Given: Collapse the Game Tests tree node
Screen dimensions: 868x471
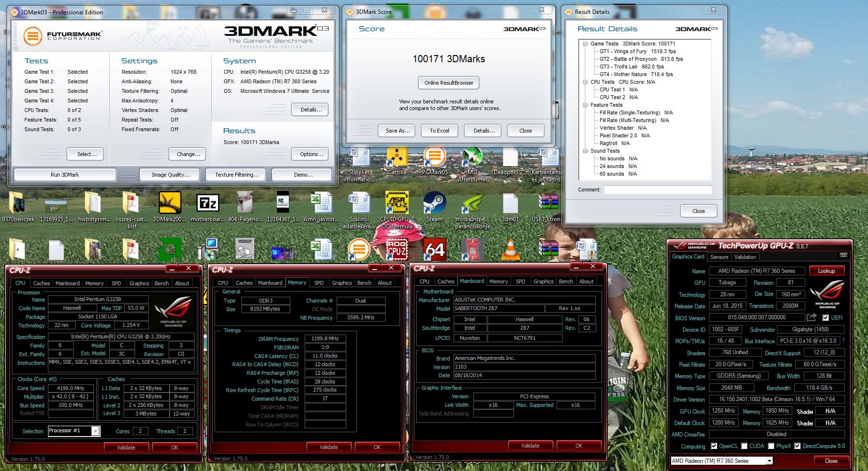Looking at the screenshot, I should pyautogui.click(x=585, y=44).
